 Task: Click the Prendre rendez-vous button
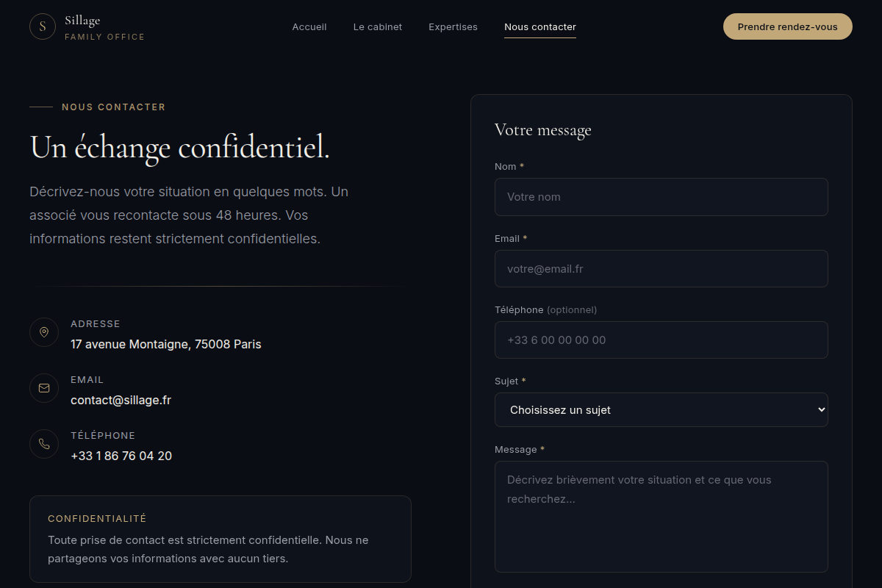point(788,26)
